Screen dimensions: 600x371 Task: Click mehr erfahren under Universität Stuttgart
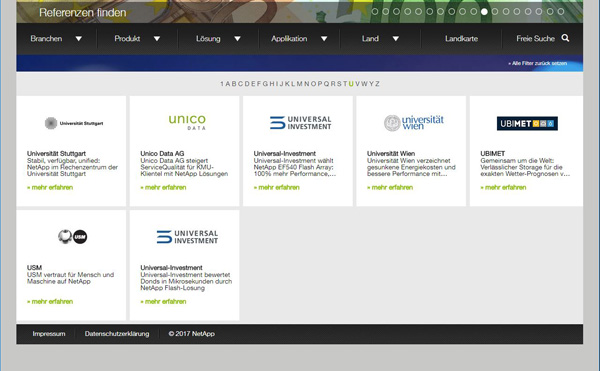pyautogui.click(x=50, y=187)
